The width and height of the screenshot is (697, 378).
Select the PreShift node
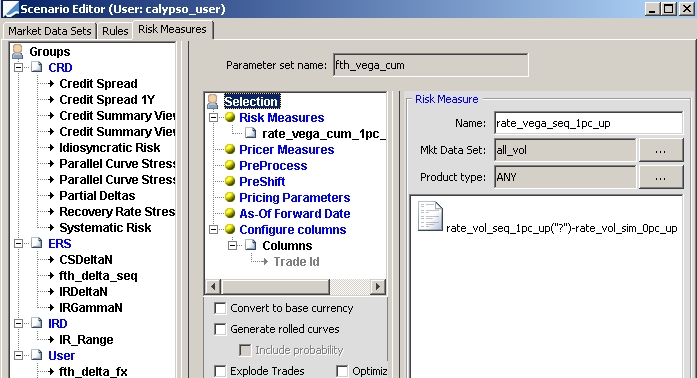tap(262, 181)
